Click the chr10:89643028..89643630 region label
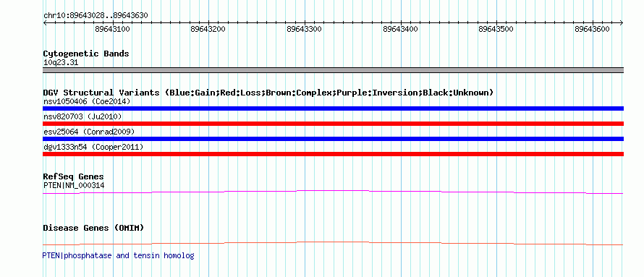This screenshot has height=277, width=644. 96,16
